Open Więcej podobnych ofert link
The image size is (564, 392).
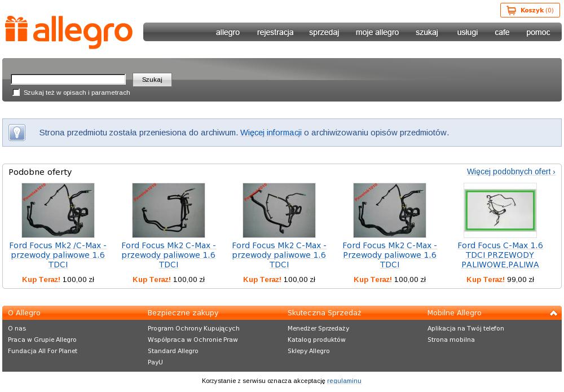click(x=511, y=171)
